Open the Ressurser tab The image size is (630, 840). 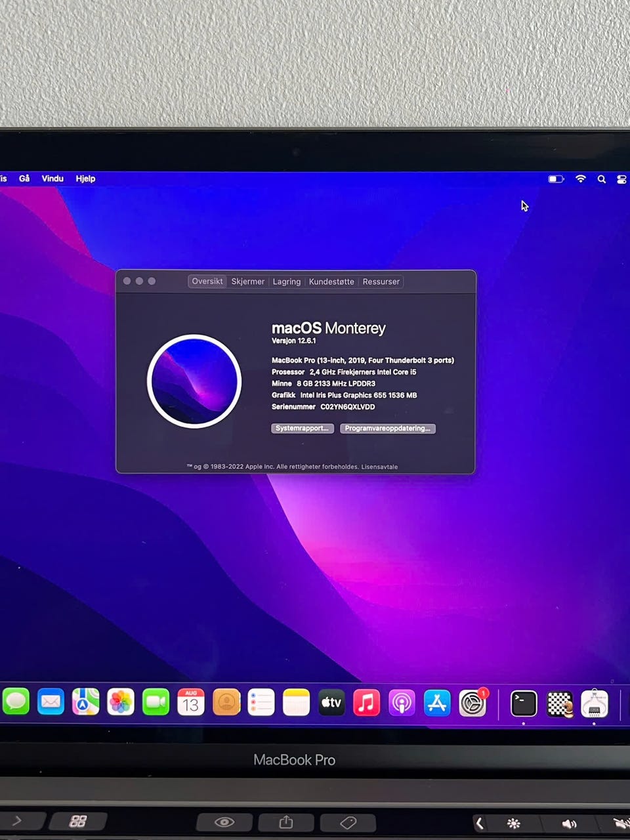click(381, 282)
